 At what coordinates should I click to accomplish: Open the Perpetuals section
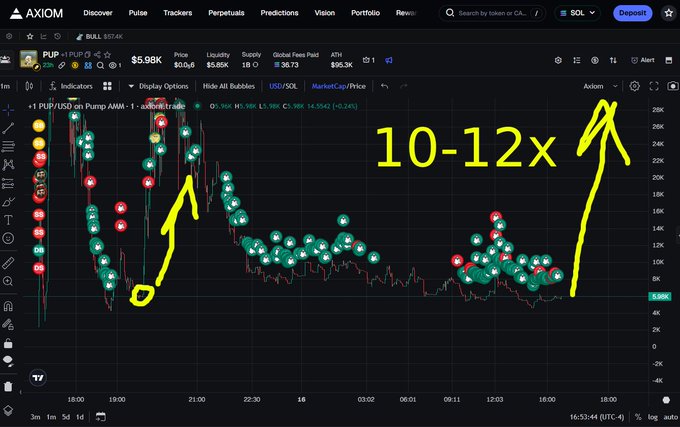point(226,13)
